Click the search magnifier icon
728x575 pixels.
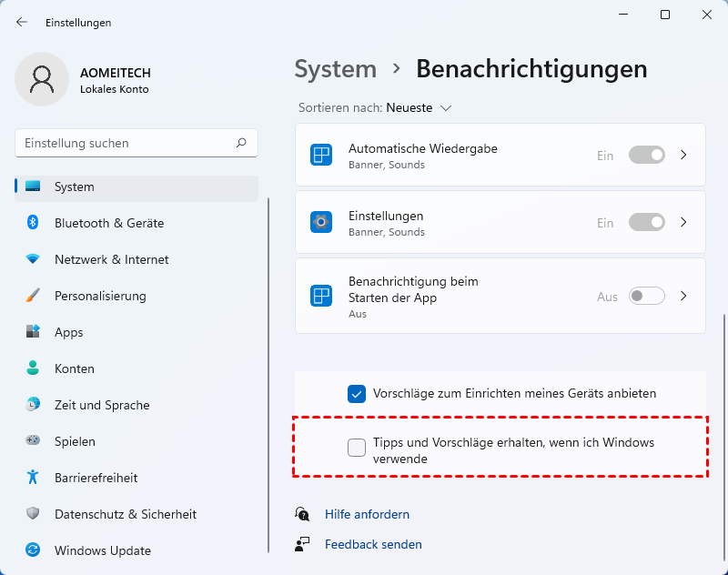(x=241, y=143)
